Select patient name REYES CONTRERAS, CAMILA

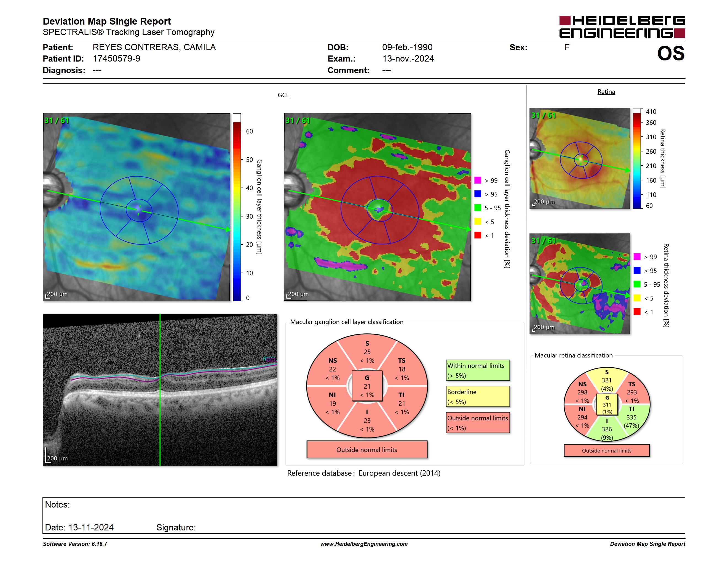[154, 47]
